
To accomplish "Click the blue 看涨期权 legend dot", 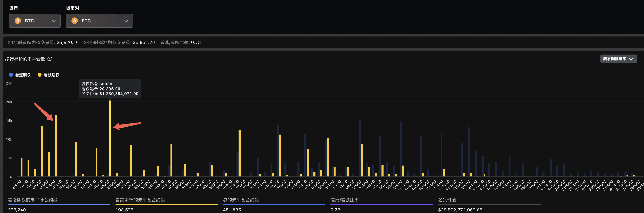I will pos(11,75).
